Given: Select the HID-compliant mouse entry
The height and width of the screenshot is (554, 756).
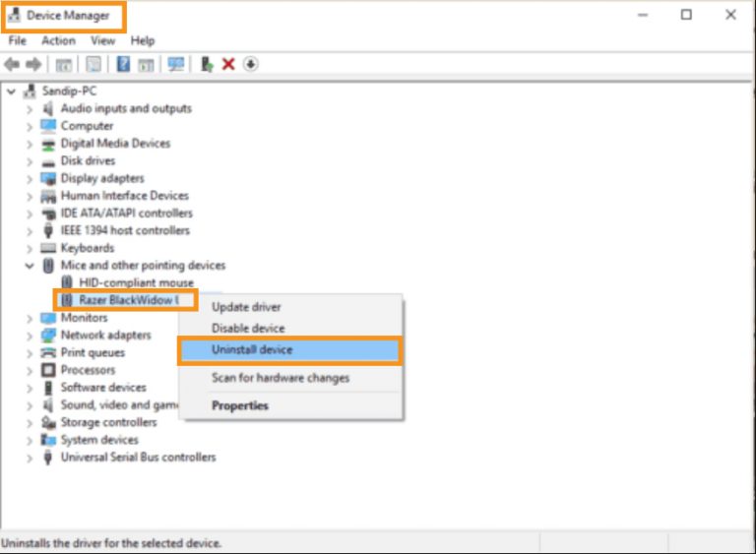Looking at the screenshot, I should tap(137, 282).
